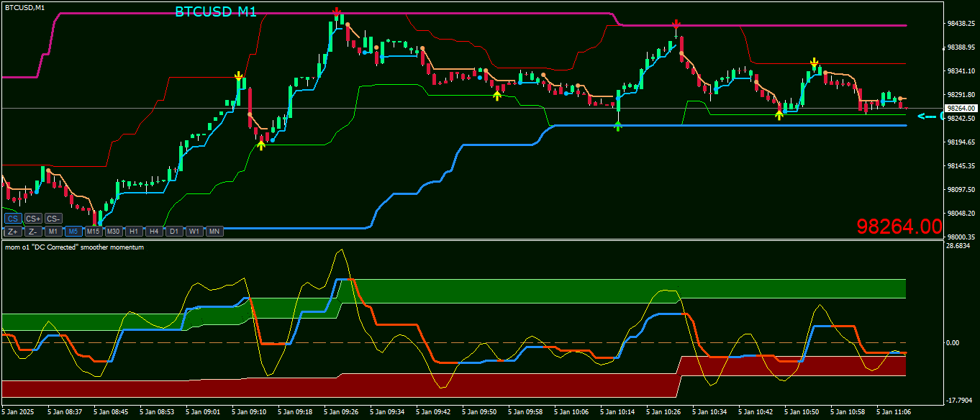Screen dimensions: 980x420
Task: Click the 98341.10 price axis label
Action: 961,71
